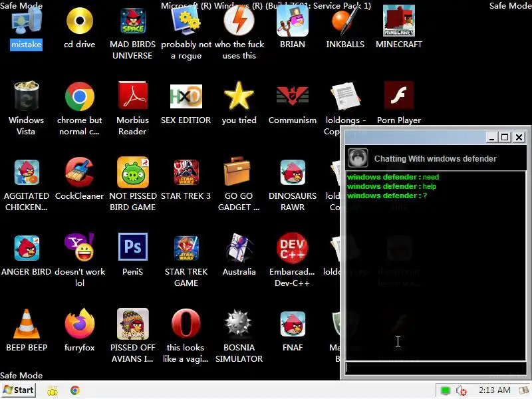Launch the Flash 'Porn Player' icon

click(x=398, y=95)
